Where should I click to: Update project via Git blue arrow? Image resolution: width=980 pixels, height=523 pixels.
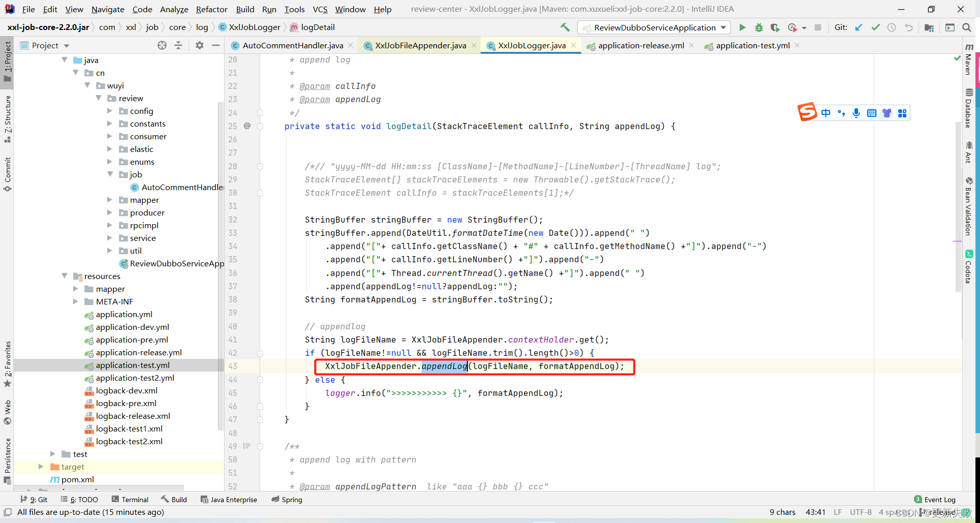click(859, 27)
